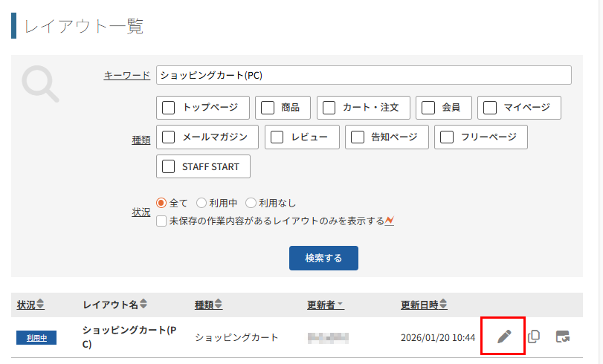Check the 告知ページ type checkbox
The image size is (603, 364).
[x=357, y=137]
